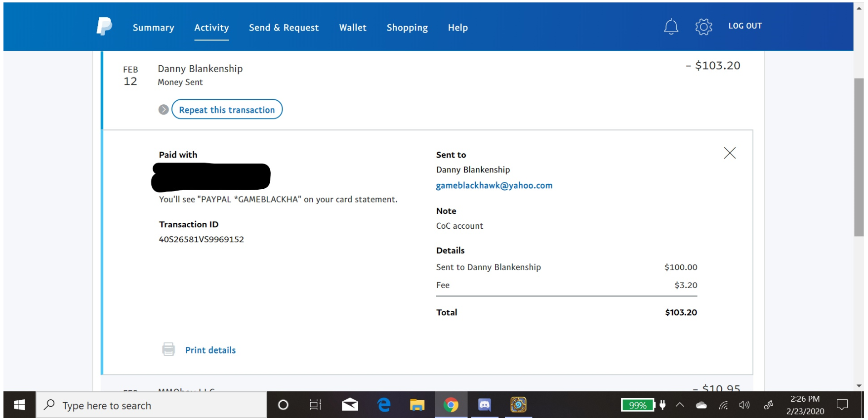
Task: Click in the Windows search box
Action: pos(152,405)
